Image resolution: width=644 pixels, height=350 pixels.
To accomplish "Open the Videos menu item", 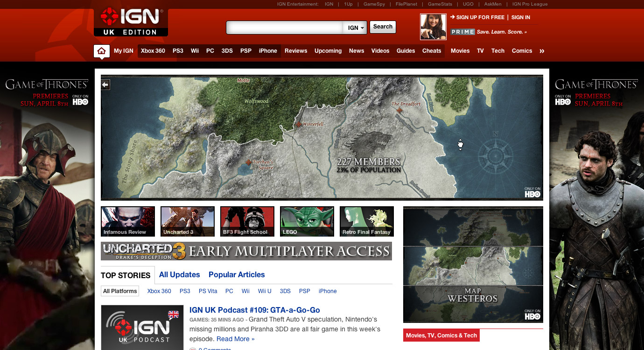I will point(380,51).
